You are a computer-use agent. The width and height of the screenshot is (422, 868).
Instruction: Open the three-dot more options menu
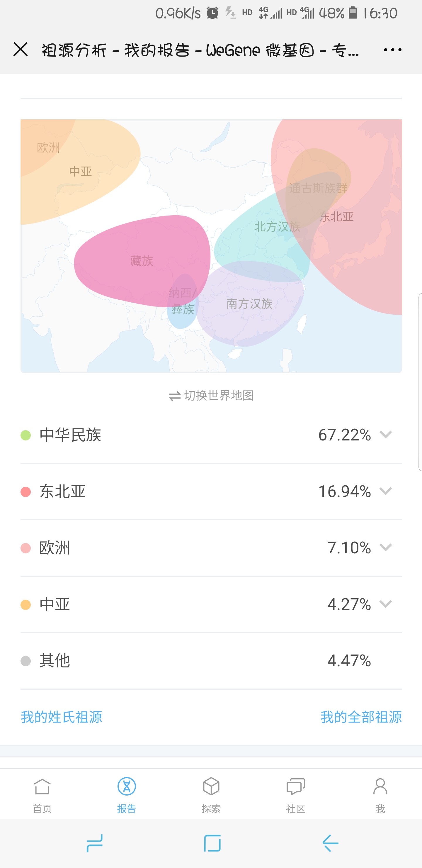tap(392, 50)
